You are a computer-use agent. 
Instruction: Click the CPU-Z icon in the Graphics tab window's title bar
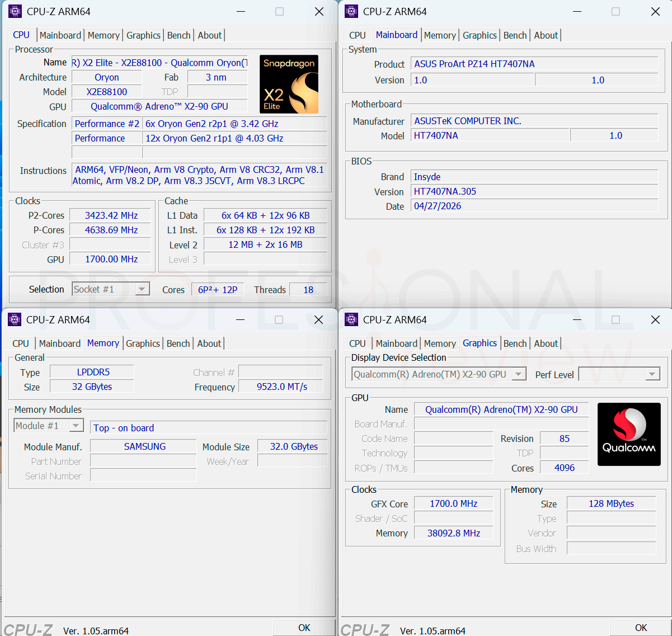351,319
